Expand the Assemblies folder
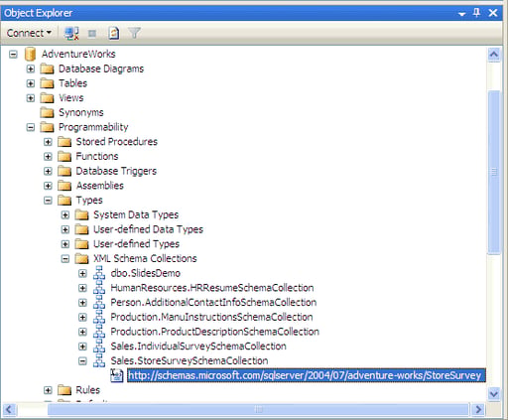 (x=48, y=186)
